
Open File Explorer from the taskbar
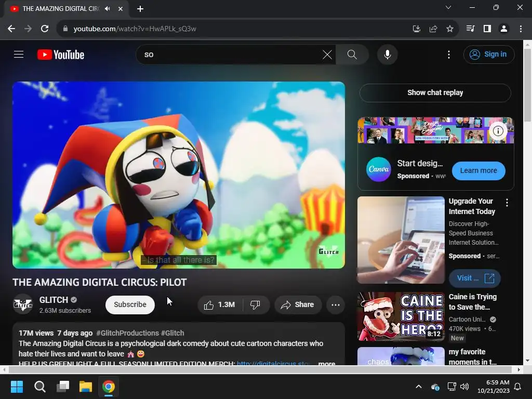[86, 387]
